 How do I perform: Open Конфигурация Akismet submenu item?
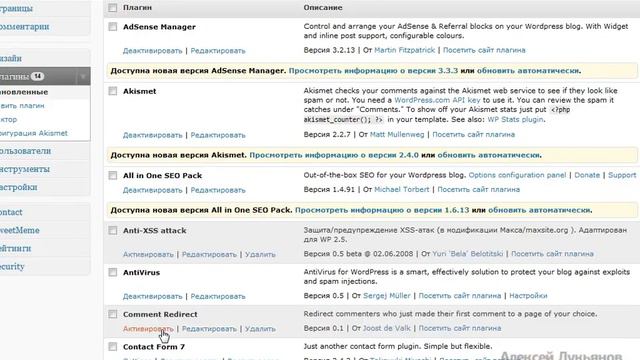(34, 133)
